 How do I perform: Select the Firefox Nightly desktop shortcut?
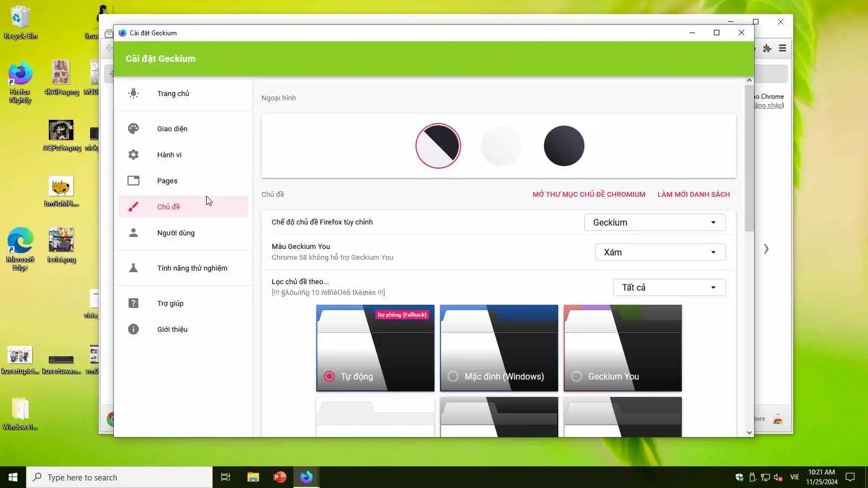[20, 82]
